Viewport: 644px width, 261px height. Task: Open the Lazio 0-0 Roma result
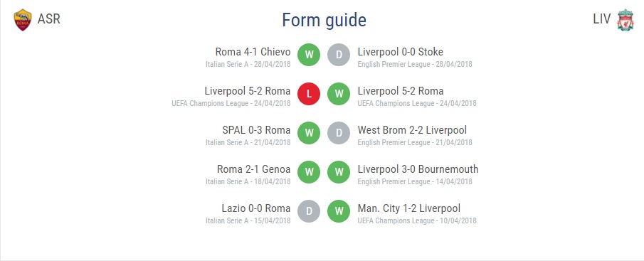pos(256,208)
